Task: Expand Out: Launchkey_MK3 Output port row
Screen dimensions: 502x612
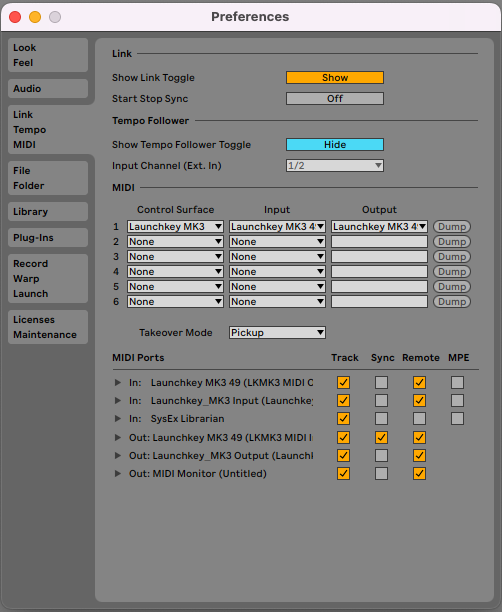Action: pos(117,455)
